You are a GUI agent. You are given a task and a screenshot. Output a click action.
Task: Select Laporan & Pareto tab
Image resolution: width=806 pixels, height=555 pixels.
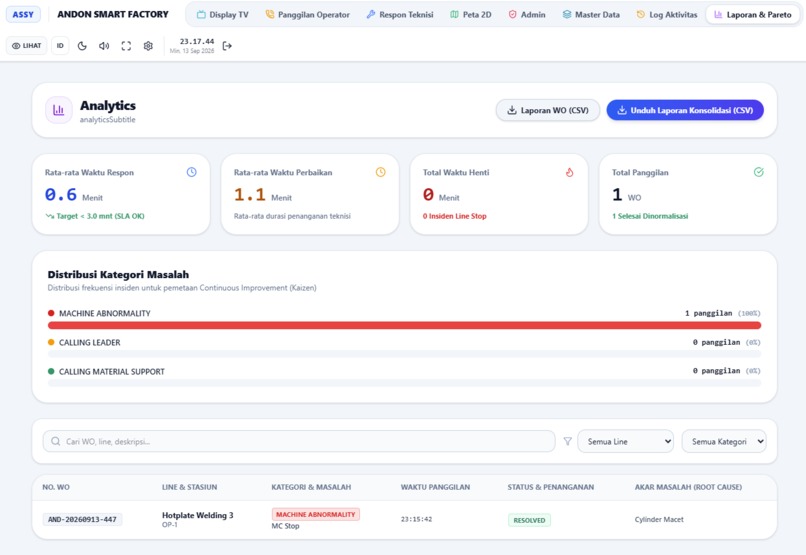pyautogui.click(x=753, y=15)
